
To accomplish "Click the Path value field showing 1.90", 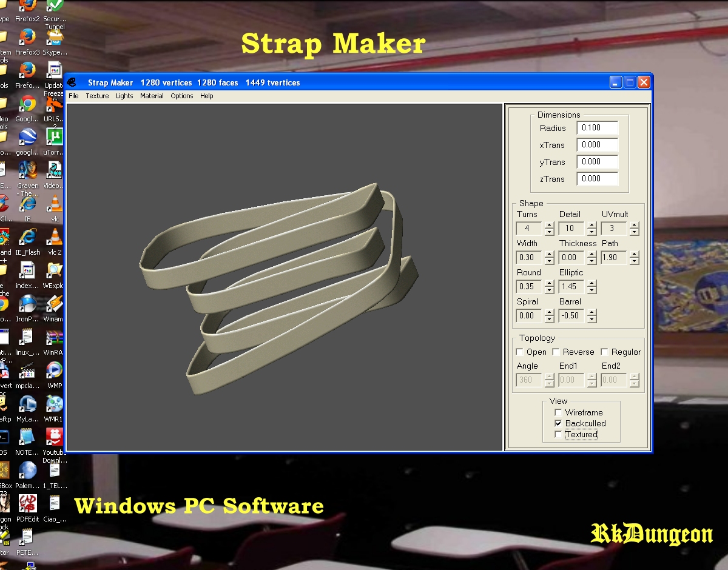I will 615,258.
